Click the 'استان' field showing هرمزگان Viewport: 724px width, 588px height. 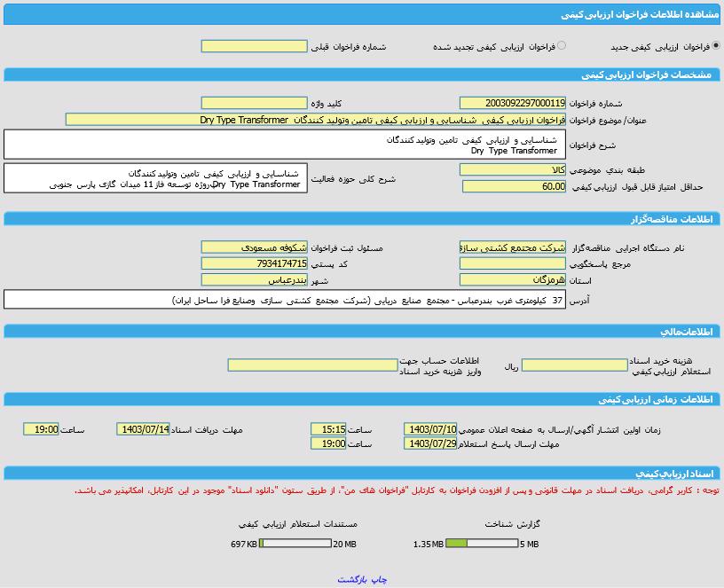[x=512, y=280]
